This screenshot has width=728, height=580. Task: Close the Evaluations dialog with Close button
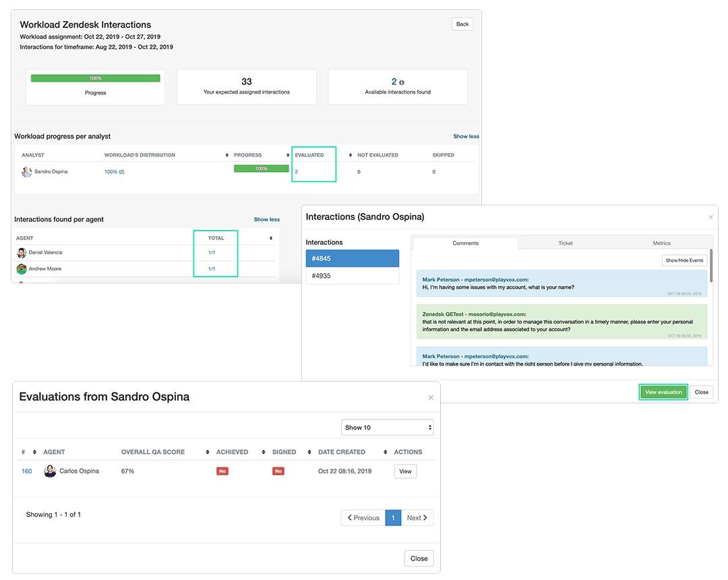tap(419, 558)
